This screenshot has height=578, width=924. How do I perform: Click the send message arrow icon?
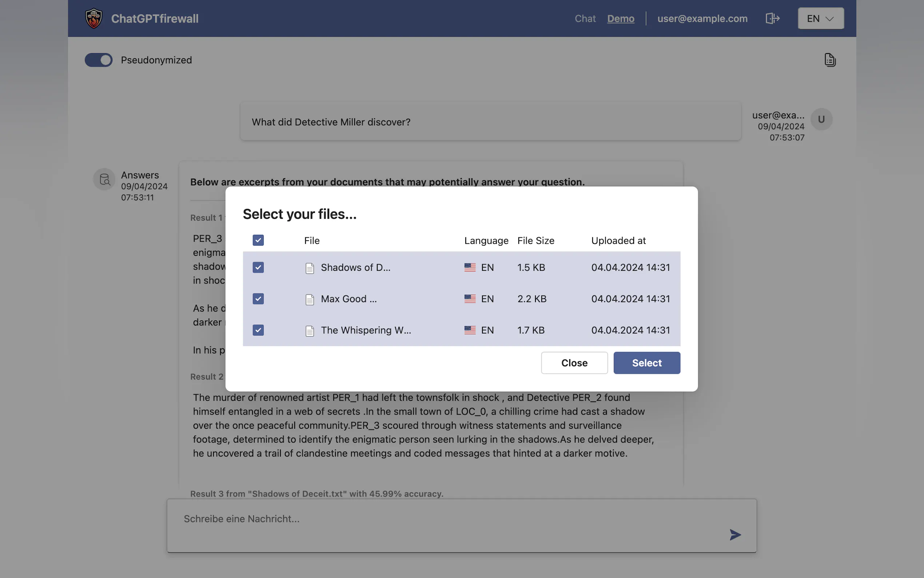click(x=735, y=534)
